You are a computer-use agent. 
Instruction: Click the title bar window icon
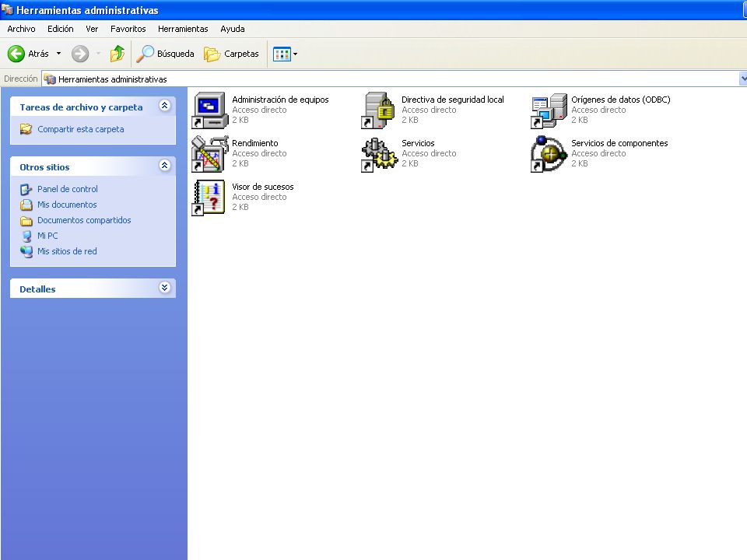coord(7,9)
